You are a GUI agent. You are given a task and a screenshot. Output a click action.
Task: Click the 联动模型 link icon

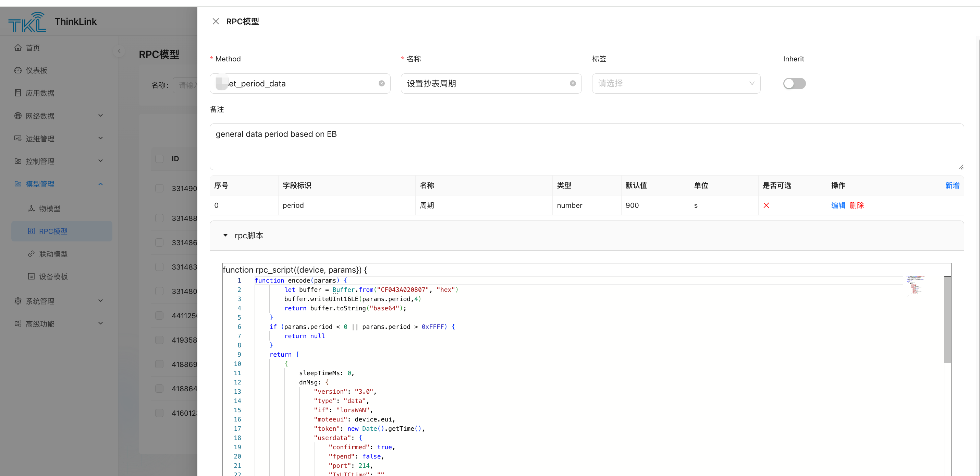[31, 254]
